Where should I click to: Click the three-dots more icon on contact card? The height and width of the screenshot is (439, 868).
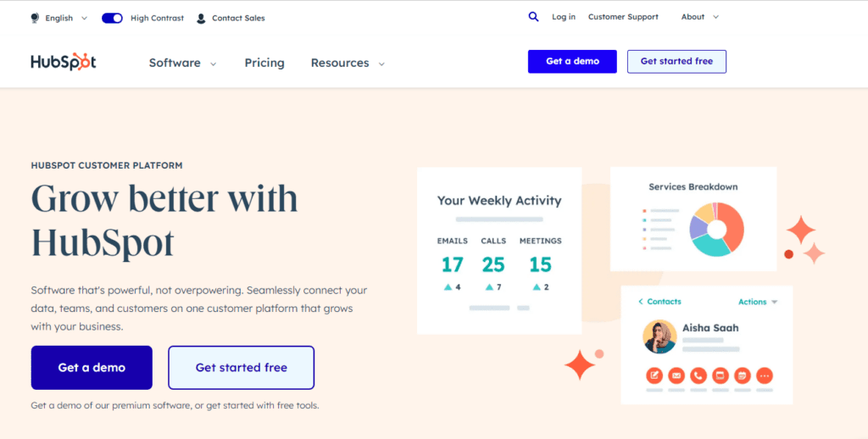[x=765, y=375]
